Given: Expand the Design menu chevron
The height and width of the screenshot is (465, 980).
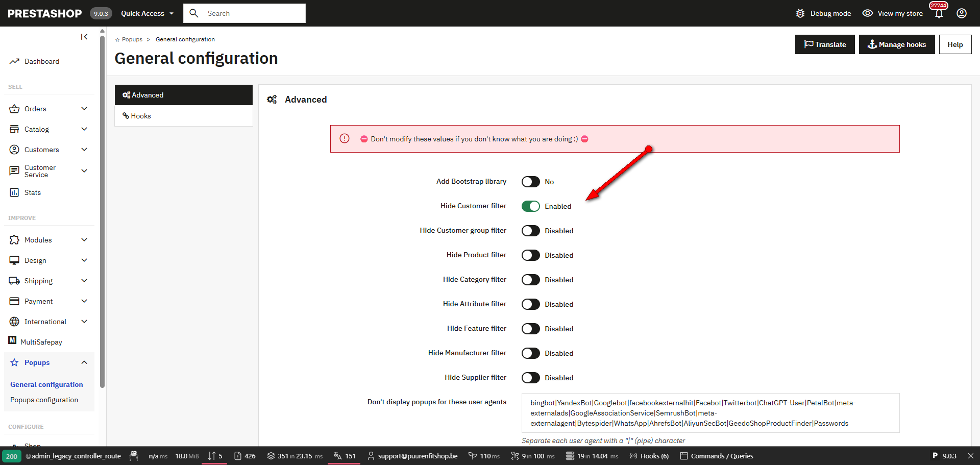Looking at the screenshot, I should 84,260.
